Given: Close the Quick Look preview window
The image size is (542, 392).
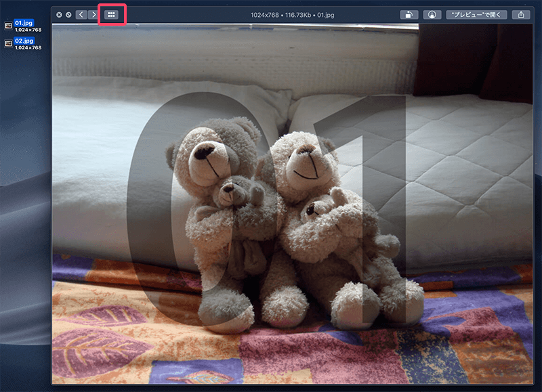Looking at the screenshot, I should (59, 15).
